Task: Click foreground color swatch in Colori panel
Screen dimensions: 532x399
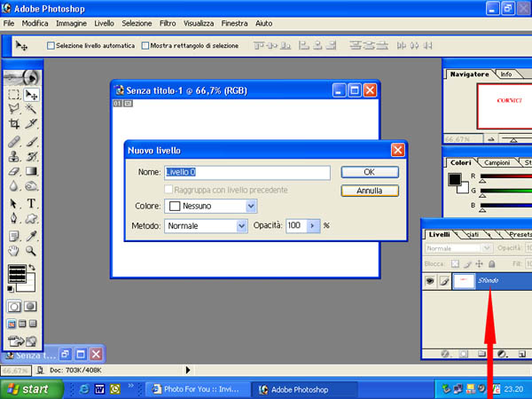Action: [x=455, y=179]
